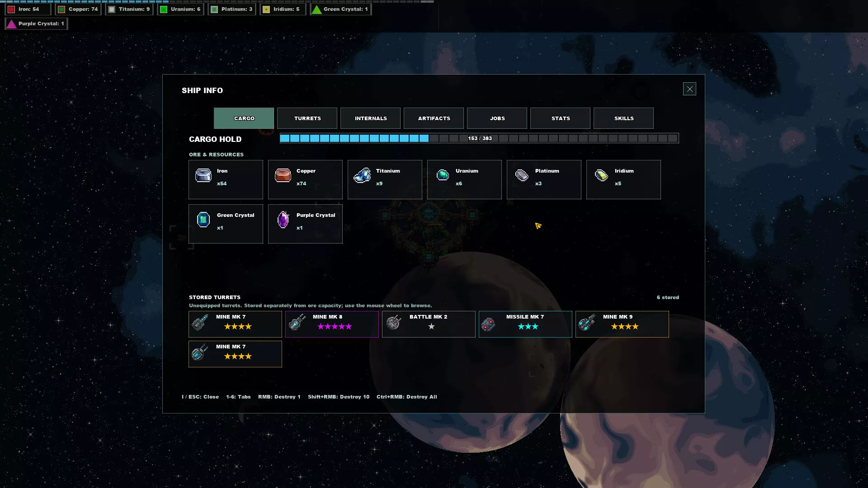The image size is (868, 488).
Task: Click the 'STORED TURRETS' section heading
Action: tap(214, 297)
